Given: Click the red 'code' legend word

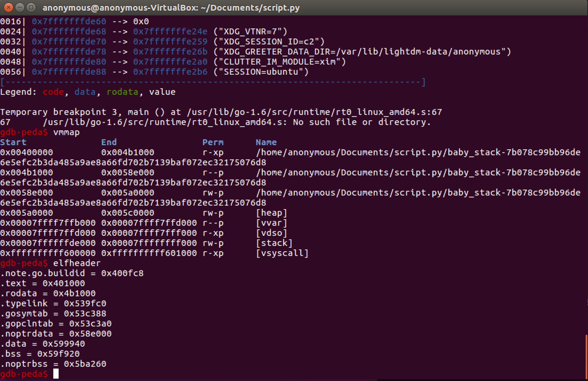Looking at the screenshot, I should click(53, 92).
